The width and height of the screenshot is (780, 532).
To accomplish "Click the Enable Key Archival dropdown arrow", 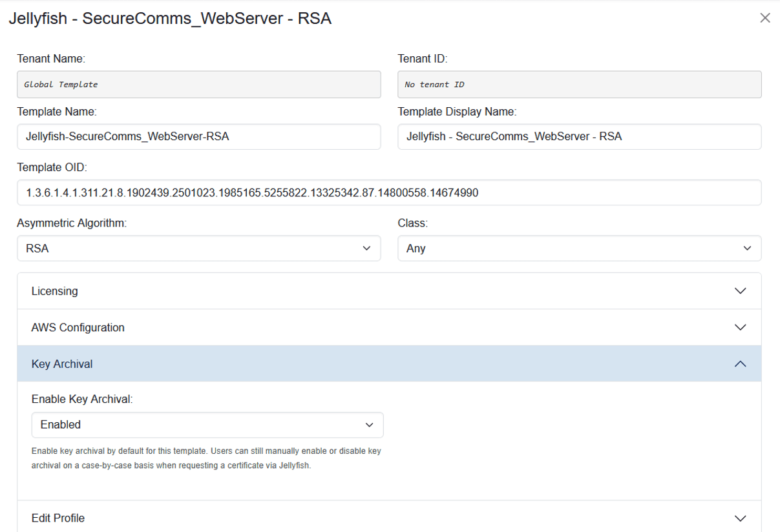I will [369, 425].
